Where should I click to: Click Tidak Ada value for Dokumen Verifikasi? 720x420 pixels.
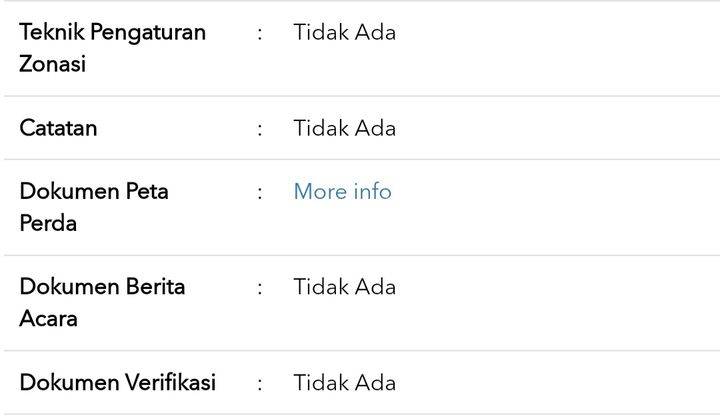point(344,383)
